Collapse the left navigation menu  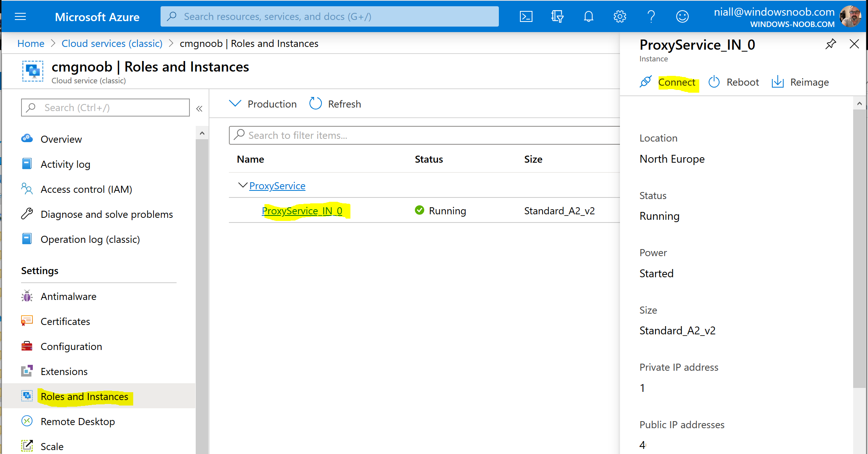click(x=199, y=108)
